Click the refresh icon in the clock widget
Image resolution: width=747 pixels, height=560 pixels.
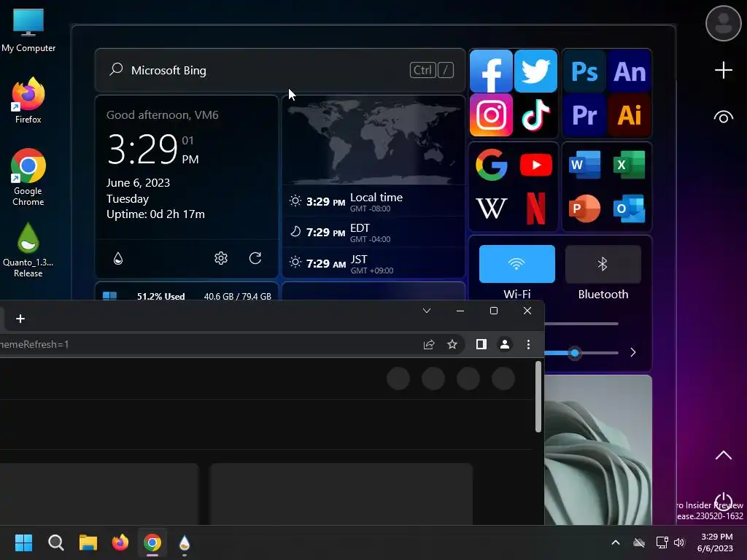pyautogui.click(x=255, y=258)
